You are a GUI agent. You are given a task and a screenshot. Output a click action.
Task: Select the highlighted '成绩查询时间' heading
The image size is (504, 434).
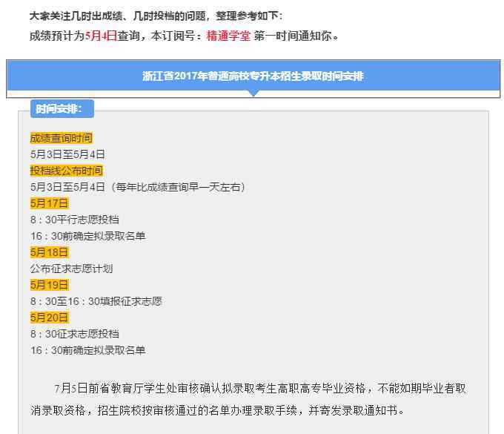point(61,138)
